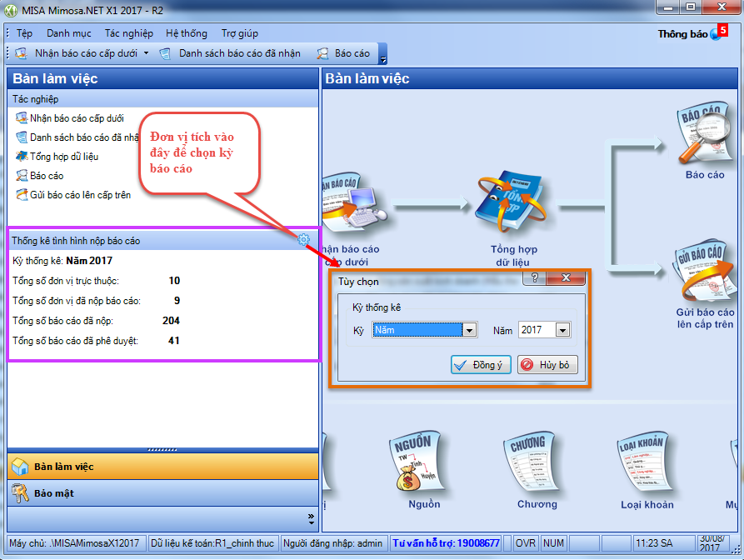
Task: Open the Nguồn money bag icon
Action: 418,462
